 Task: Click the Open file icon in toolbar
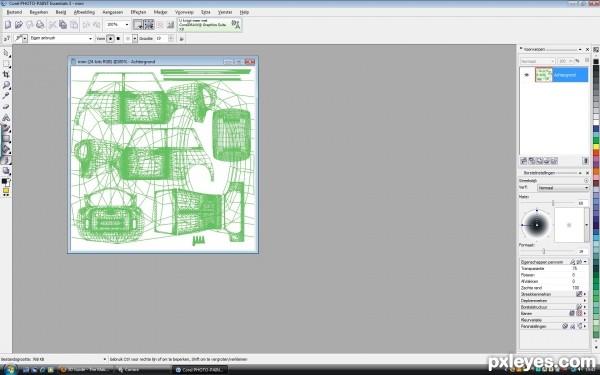18,25
